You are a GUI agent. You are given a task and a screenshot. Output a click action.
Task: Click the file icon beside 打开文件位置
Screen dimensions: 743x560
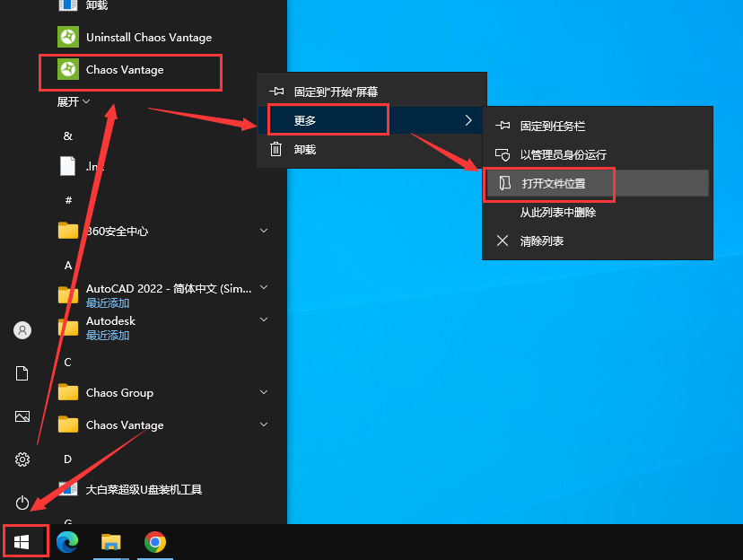point(505,183)
